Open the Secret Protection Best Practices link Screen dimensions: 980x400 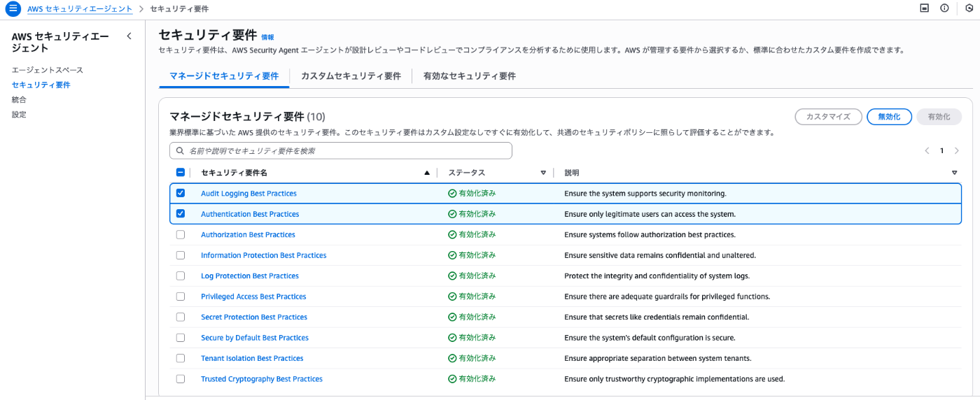(x=254, y=317)
